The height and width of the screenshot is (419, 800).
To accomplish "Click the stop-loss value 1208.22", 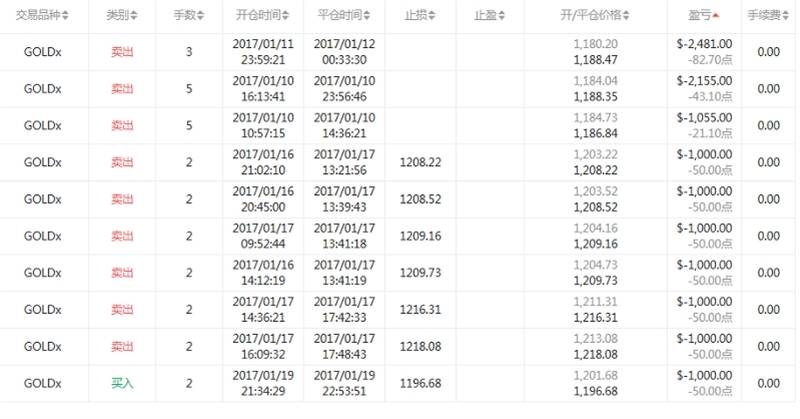I will click(420, 162).
